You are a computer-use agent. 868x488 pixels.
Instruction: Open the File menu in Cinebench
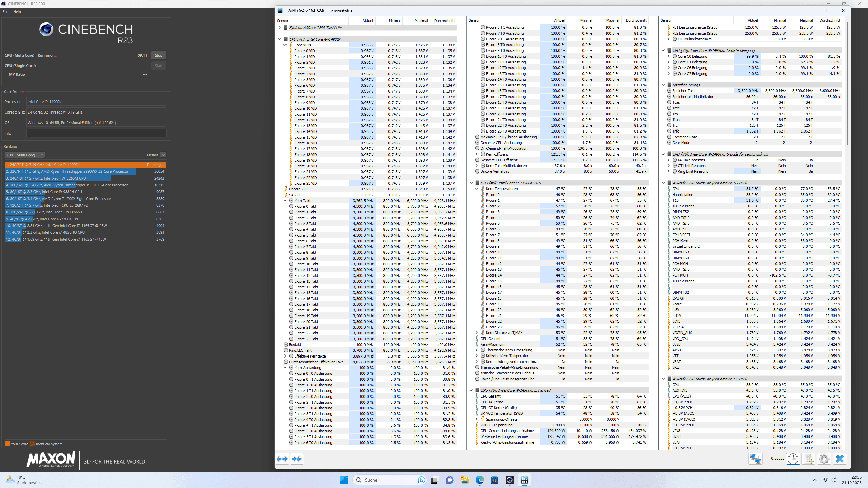tap(5, 12)
